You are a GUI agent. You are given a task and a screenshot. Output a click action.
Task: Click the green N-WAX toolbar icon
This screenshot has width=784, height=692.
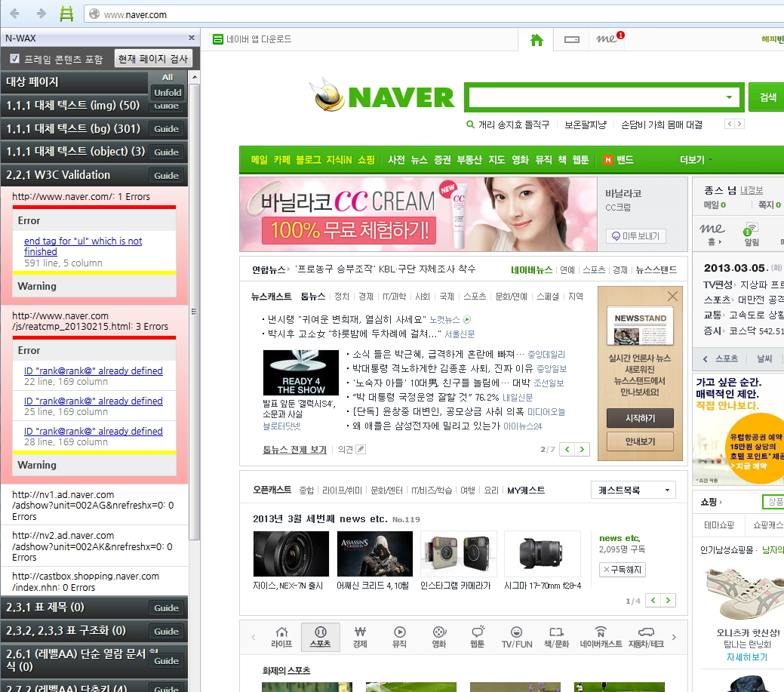coord(66,14)
